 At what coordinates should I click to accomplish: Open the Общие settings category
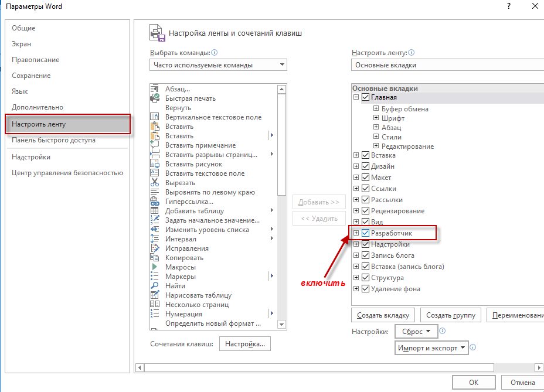pyautogui.click(x=67, y=28)
